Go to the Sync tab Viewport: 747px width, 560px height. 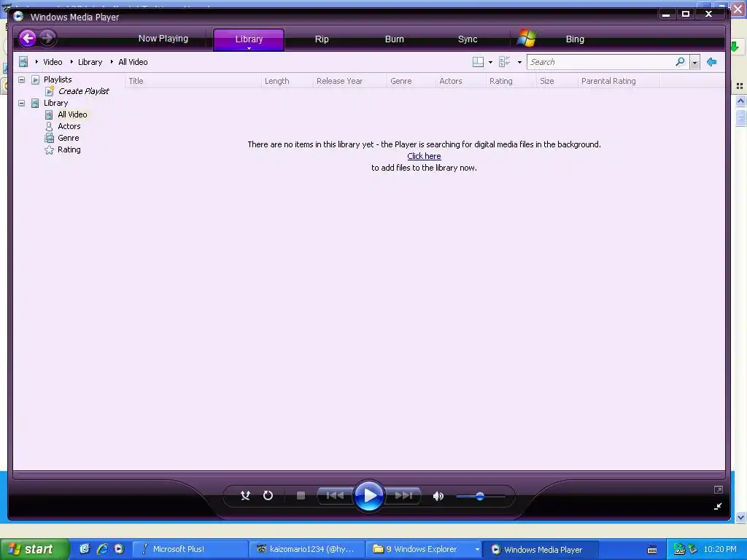click(468, 39)
